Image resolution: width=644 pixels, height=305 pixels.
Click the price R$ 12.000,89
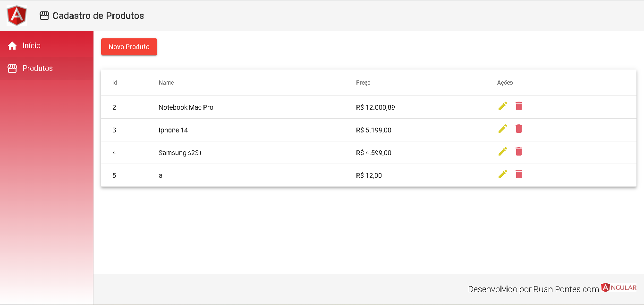375,107
